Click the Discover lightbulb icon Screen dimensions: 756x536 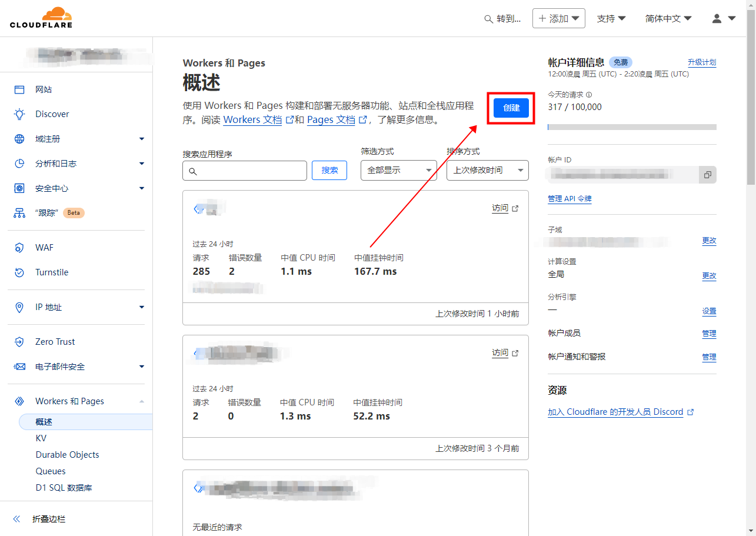point(19,114)
